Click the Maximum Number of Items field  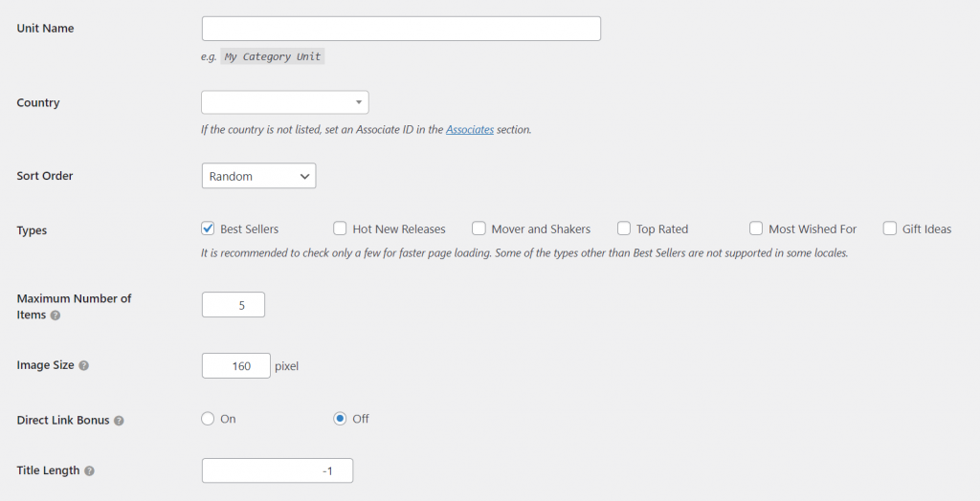234,305
